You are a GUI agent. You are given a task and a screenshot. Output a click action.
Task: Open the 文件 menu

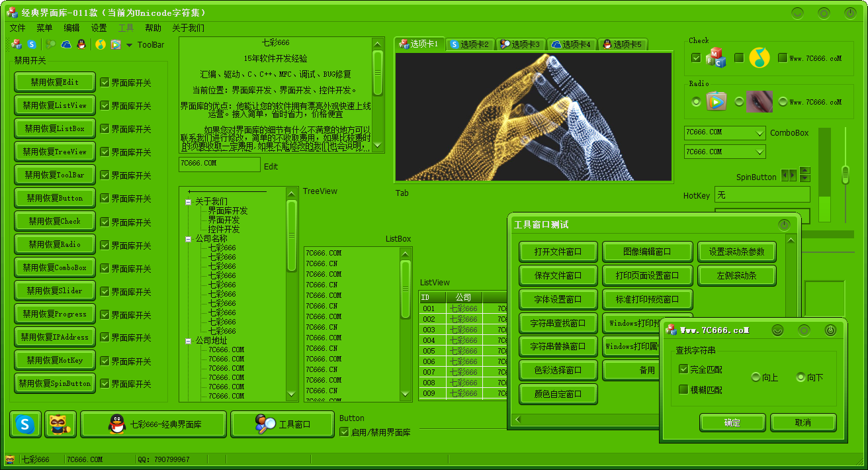point(17,28)
